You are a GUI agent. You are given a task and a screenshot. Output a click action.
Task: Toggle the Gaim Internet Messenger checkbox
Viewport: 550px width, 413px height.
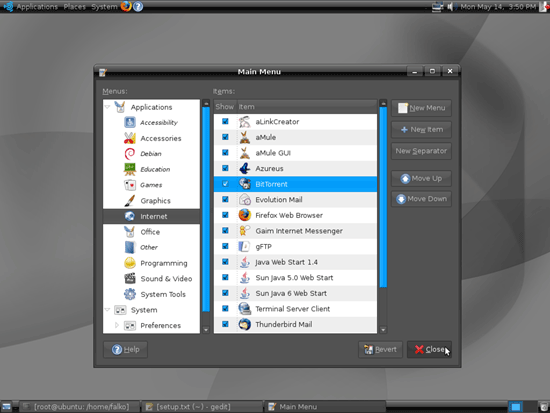coord(225,231)
